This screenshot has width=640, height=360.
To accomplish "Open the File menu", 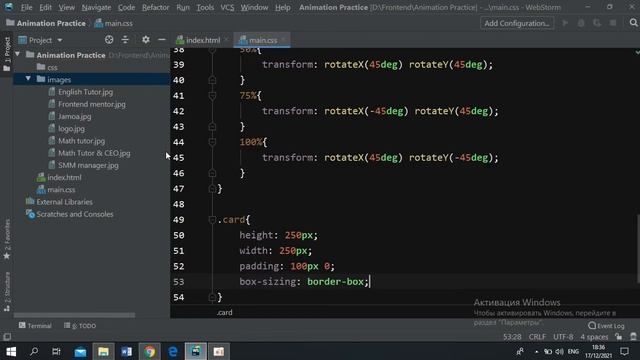I will (26, 7).
